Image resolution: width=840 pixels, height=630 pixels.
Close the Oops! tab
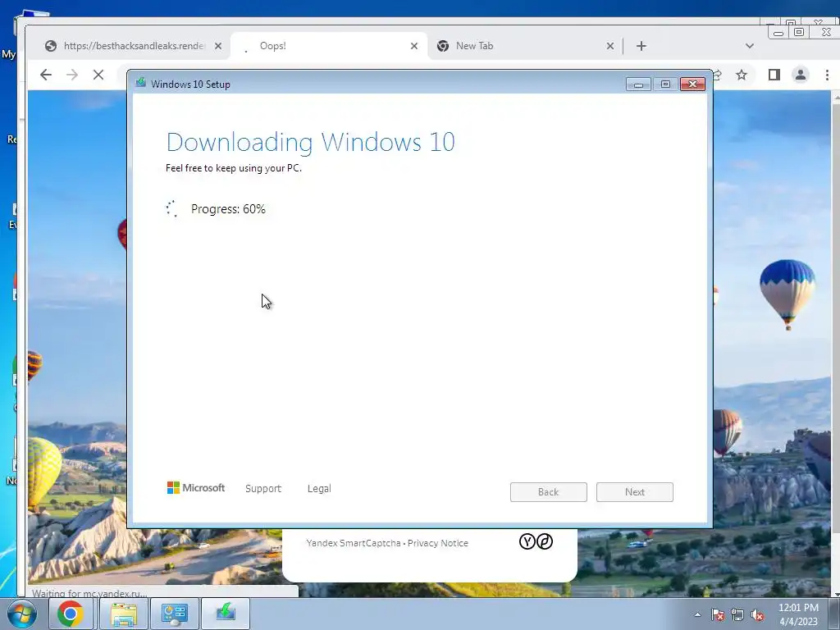414,46
